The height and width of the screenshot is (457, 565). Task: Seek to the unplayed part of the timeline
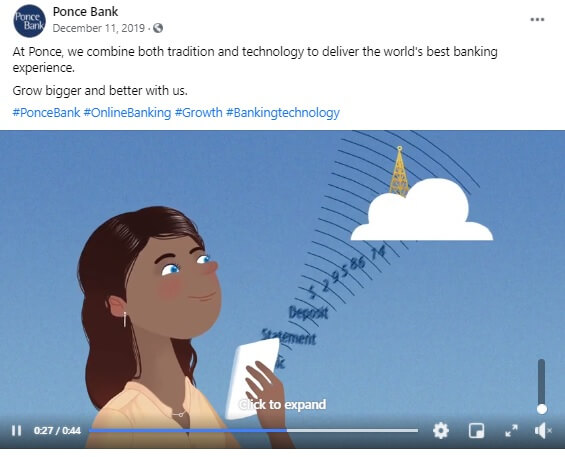click(352, 430)
